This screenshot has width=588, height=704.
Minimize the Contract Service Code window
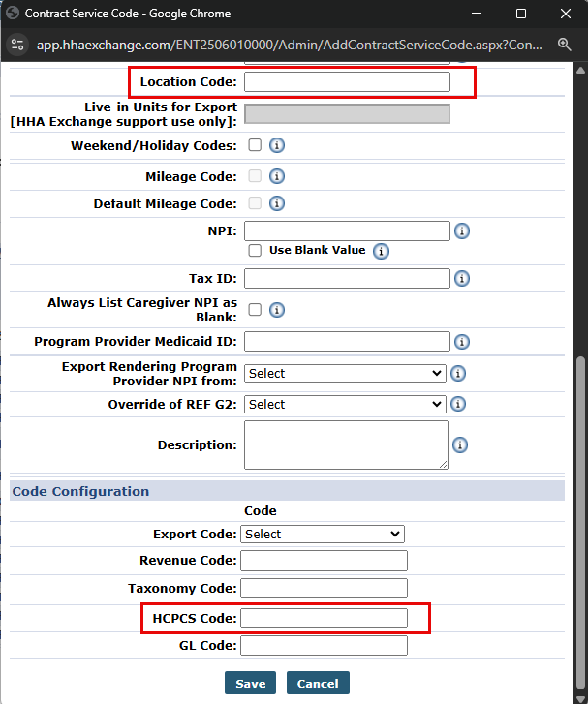pyautogui.click(x=477, y=14)
